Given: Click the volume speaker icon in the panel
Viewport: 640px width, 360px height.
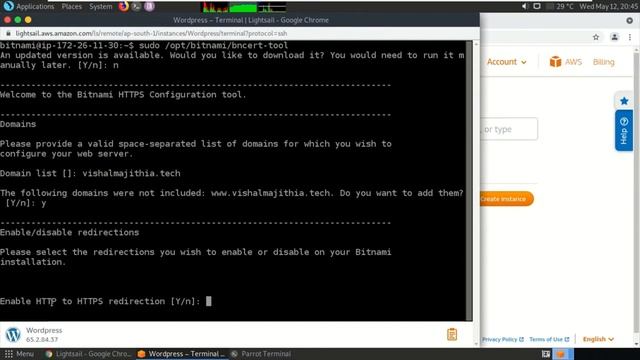Looking at the screenshot, I should pyautogui.click(x=525, y=6).
